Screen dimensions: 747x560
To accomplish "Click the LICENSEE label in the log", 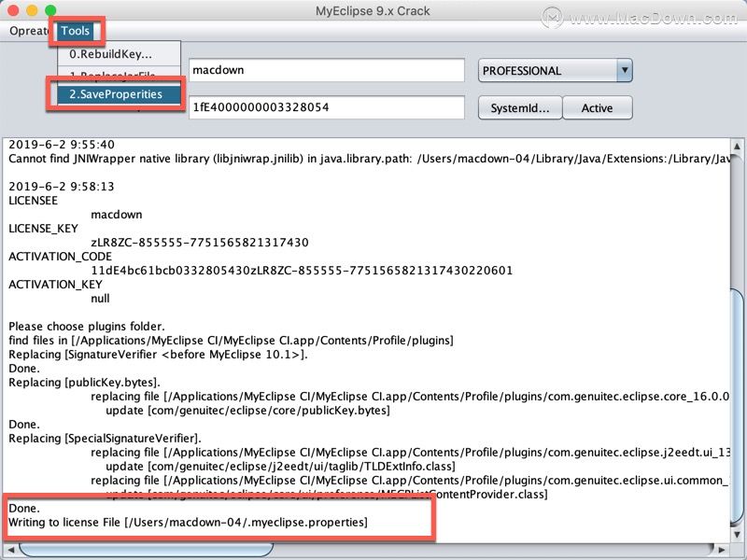I will (x=33, y=201).
